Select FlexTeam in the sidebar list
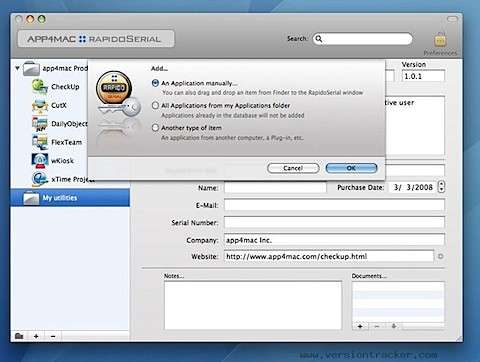480x362 pixels. click(x=66, y=142)
